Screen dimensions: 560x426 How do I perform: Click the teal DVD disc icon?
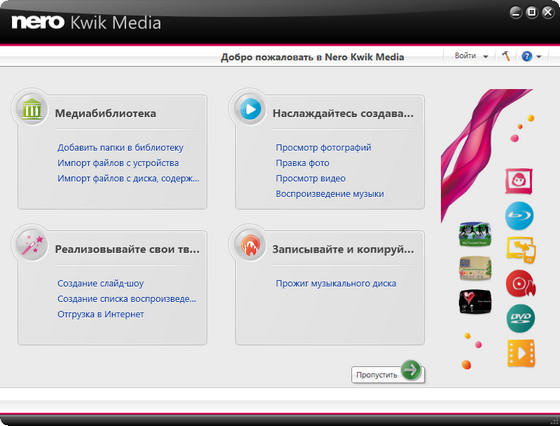pos(520,318)
